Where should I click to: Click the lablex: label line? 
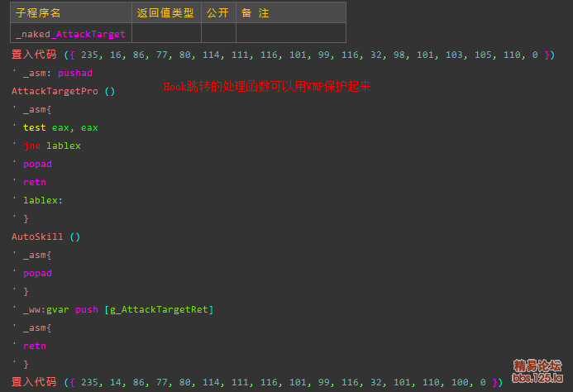[43, 200]
